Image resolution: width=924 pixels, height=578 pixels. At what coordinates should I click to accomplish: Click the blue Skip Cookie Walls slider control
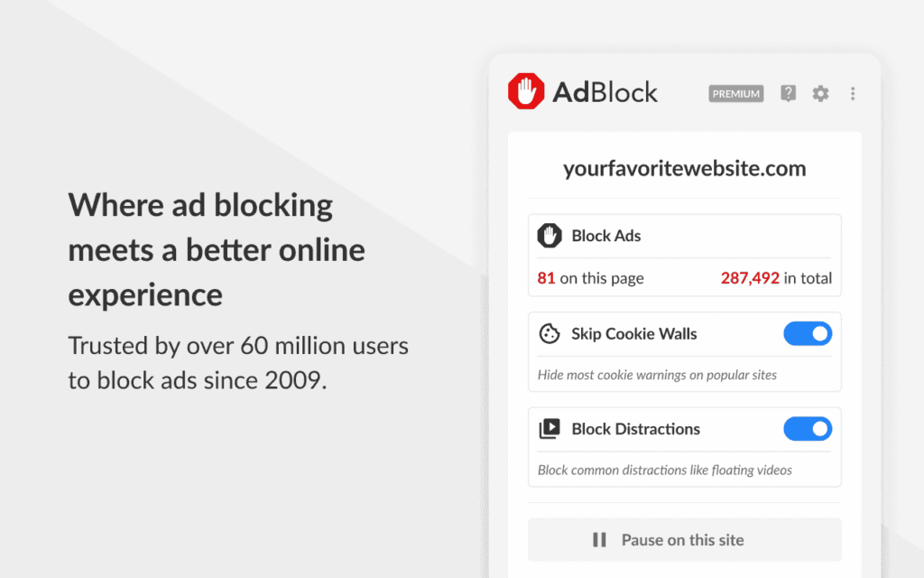(x=808, y=333)
